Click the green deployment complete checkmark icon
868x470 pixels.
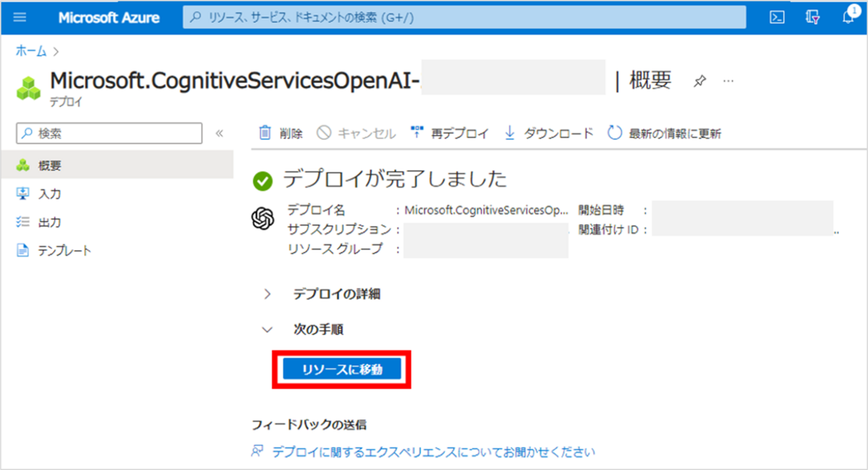click(x=264, y=181)
